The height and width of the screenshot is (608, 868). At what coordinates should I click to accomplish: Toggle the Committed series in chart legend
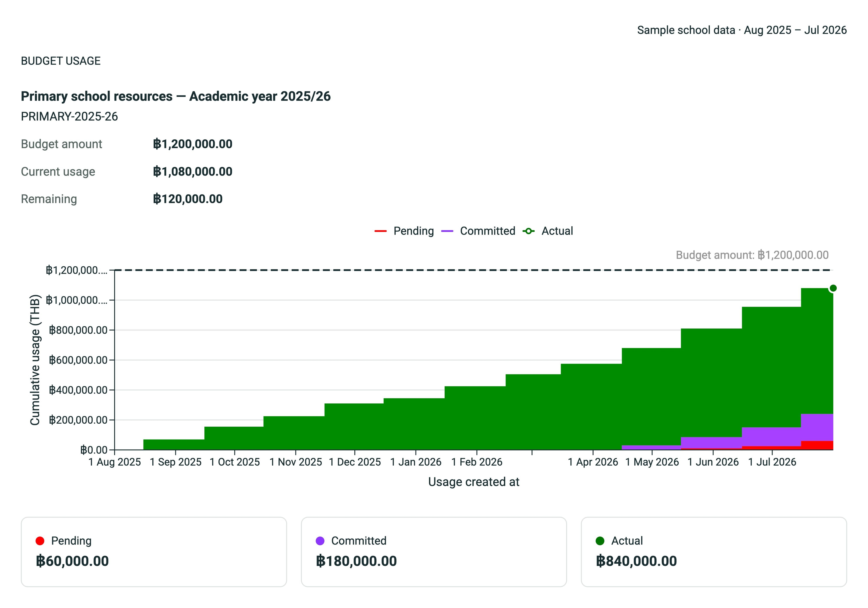[478, 231]
